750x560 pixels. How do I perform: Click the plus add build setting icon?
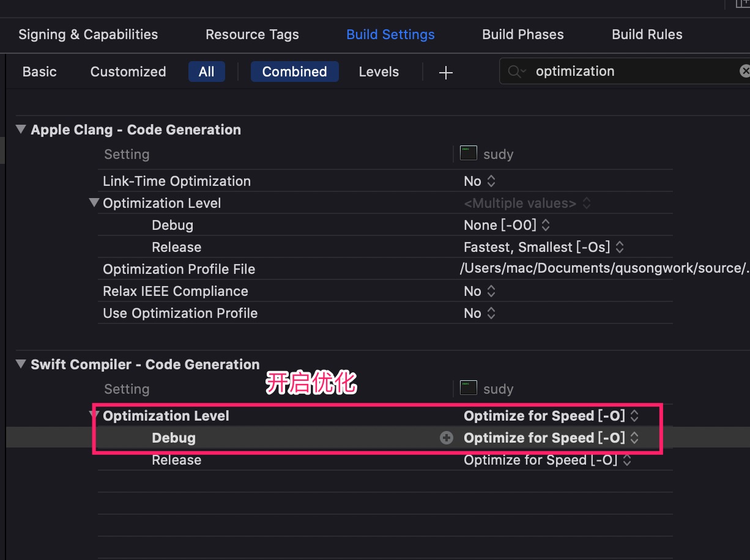[x=446, y=73]
